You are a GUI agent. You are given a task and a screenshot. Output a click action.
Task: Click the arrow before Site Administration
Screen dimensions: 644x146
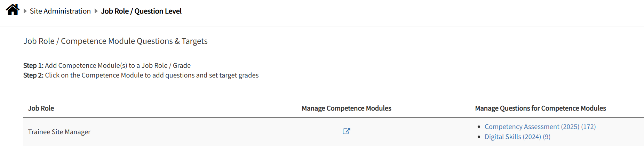click(25, 11)
